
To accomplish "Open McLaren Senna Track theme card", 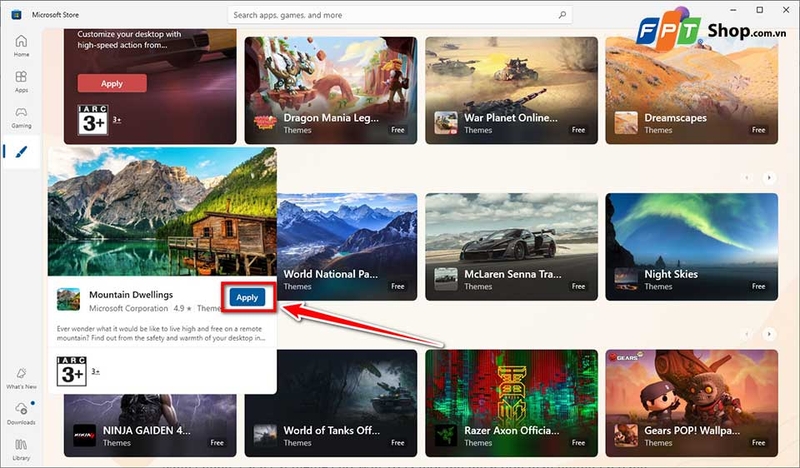I will [x=511, y=247].
